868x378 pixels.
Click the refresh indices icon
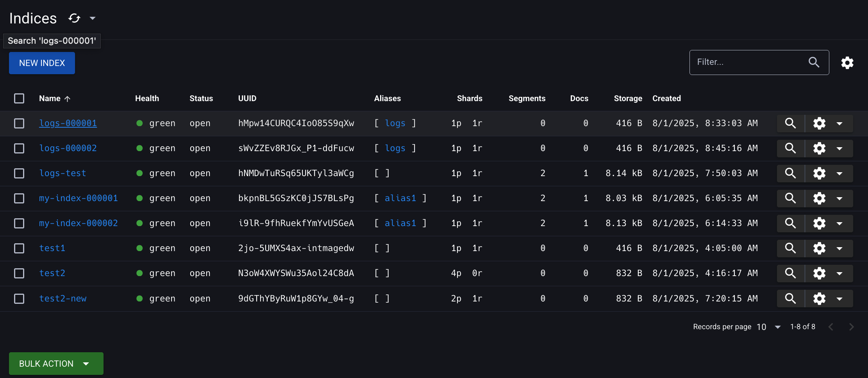click(74, 18)
